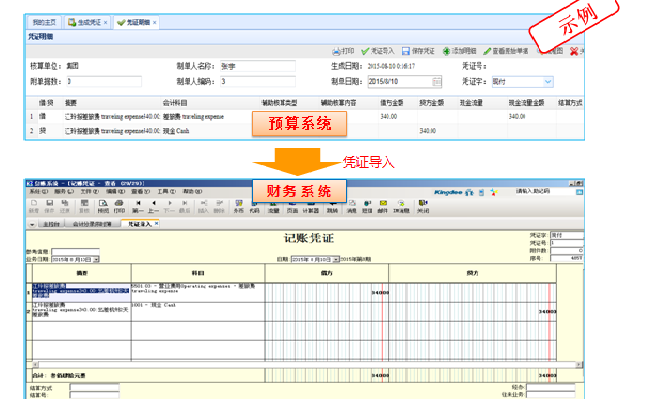Open 系统 menu in K3 menu bar
The width and height of the screenshot is (670, 399).
tap(38, 192)
